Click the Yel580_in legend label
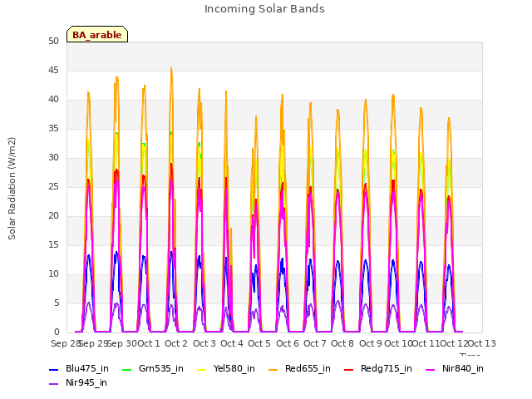Image resolution: width=532 pixels, height=399 pixels. (234, 368)
